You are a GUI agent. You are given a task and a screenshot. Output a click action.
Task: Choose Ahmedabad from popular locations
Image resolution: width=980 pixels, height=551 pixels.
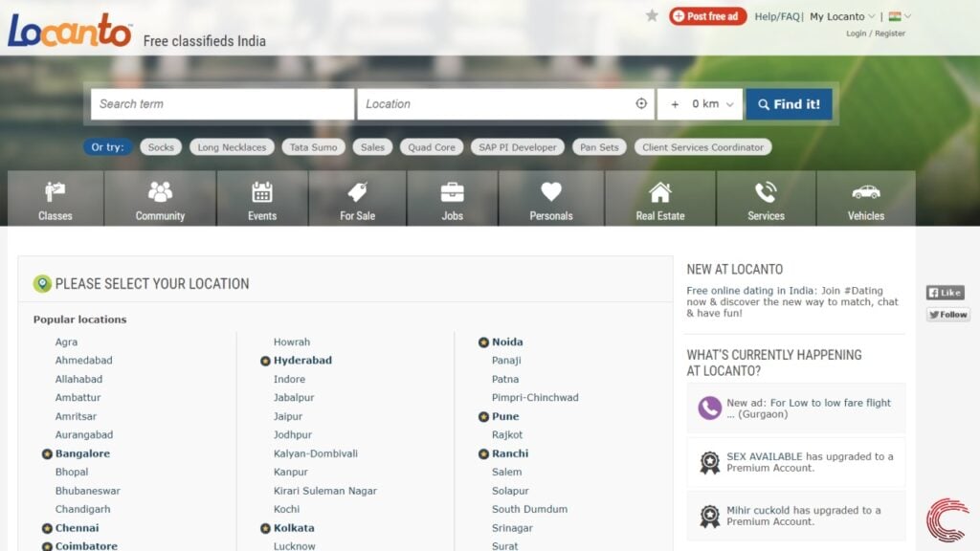tap(84, 361)
